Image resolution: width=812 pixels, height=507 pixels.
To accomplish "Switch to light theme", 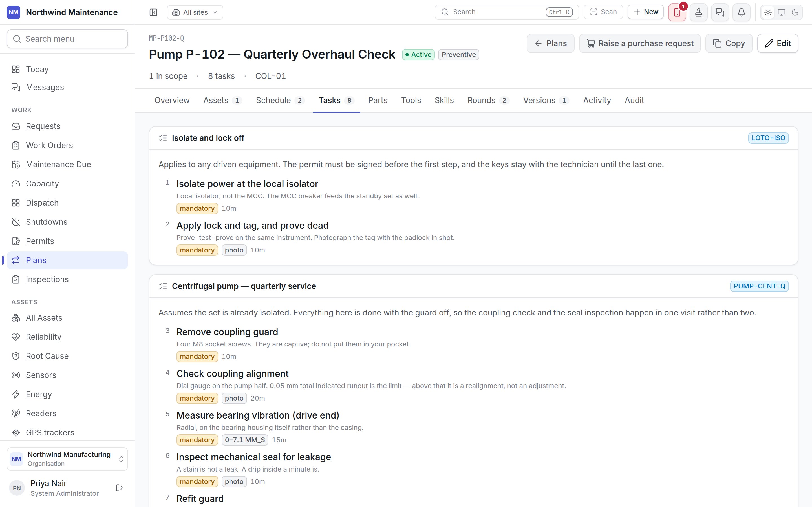I will tap(768, 12).
